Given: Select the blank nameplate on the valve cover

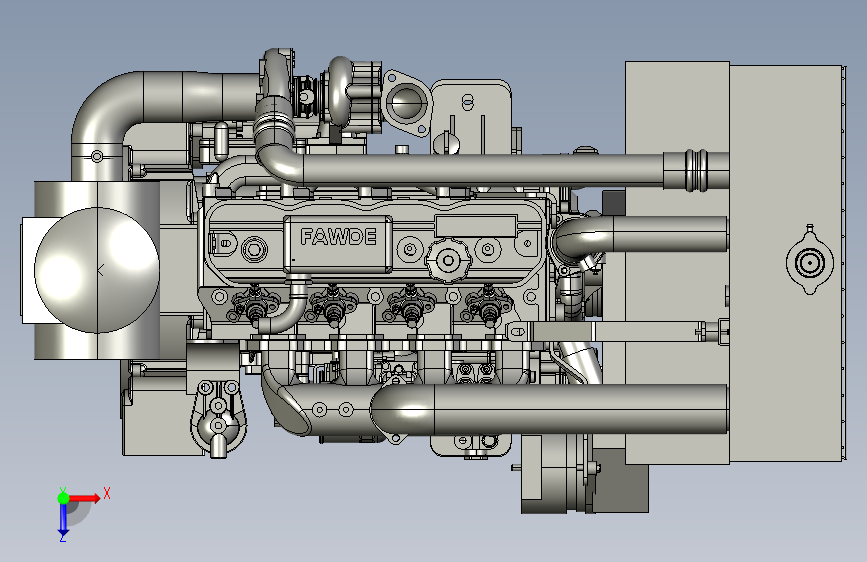Looking at the screenshot, I should [476, 226].
